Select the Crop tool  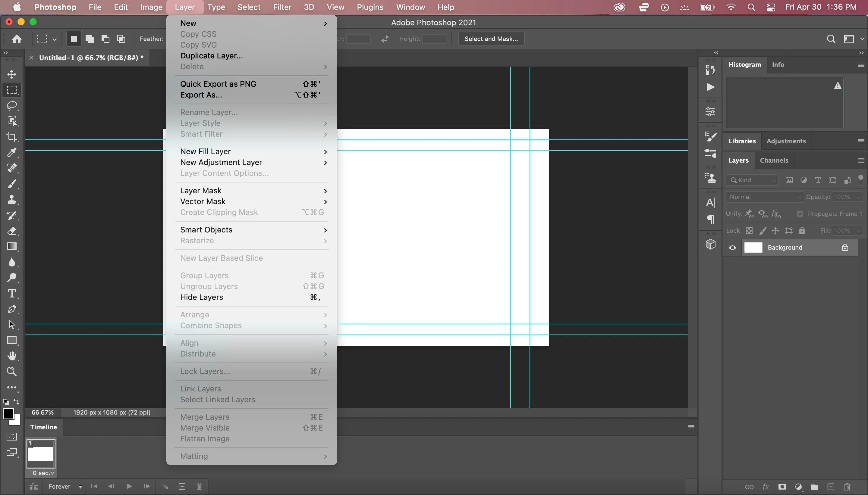point(12,137)
